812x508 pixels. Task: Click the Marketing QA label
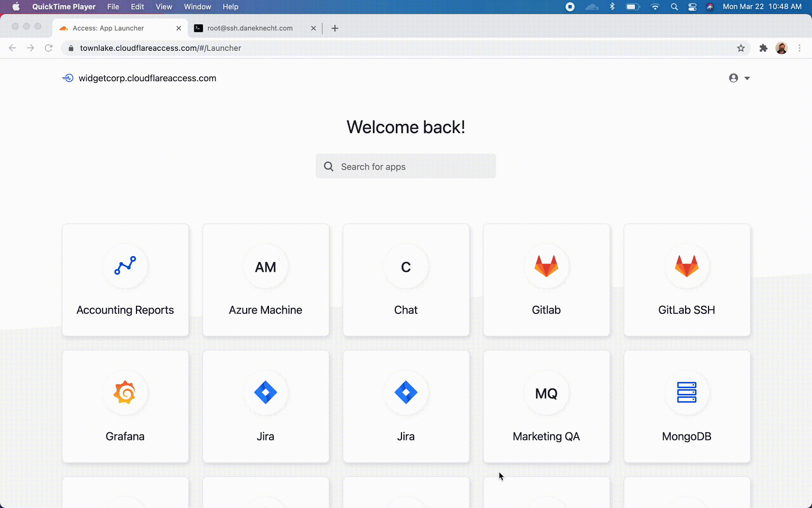click(546, 436)
